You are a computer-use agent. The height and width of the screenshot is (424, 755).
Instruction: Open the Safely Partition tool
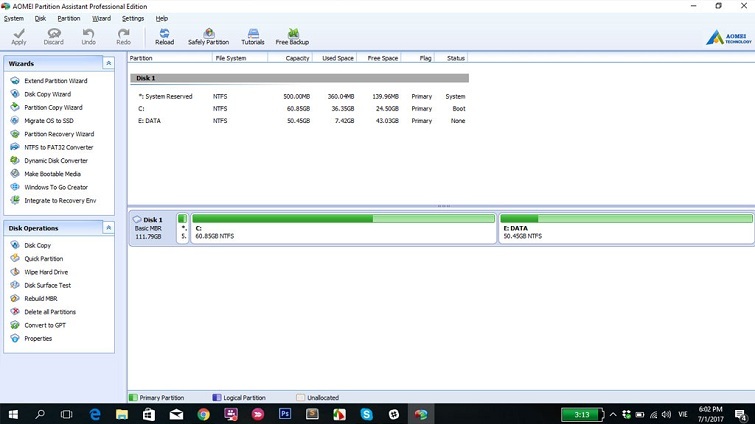(x=208, y=36)
